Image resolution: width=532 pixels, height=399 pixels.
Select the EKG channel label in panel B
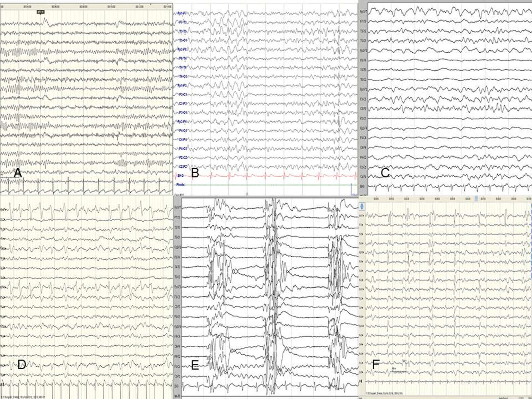[181, 176]
